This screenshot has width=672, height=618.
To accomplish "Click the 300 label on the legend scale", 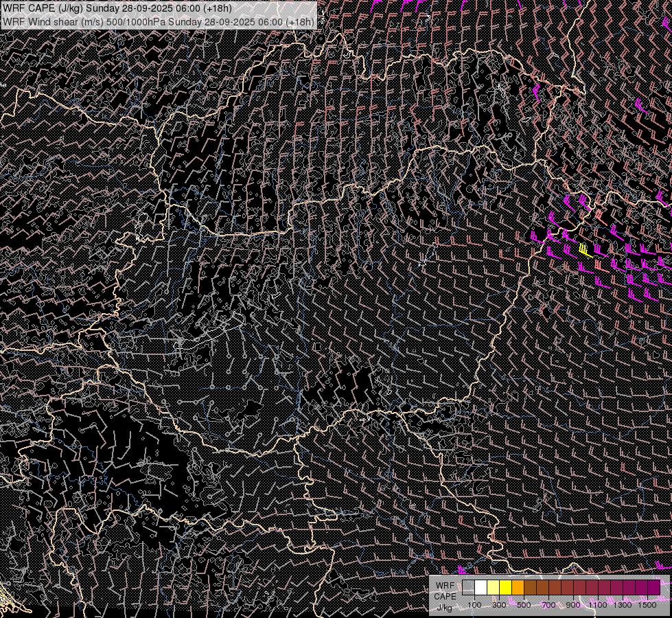I will click(x=499, y=605).
